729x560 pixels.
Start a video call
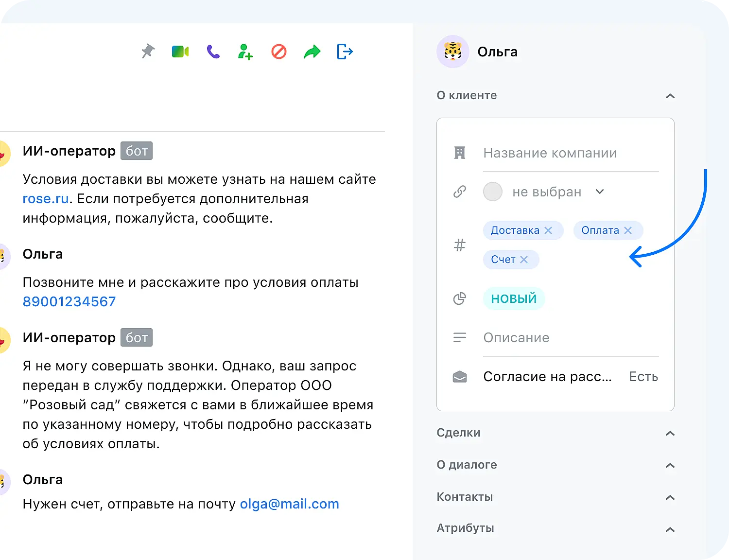[180, 51]
